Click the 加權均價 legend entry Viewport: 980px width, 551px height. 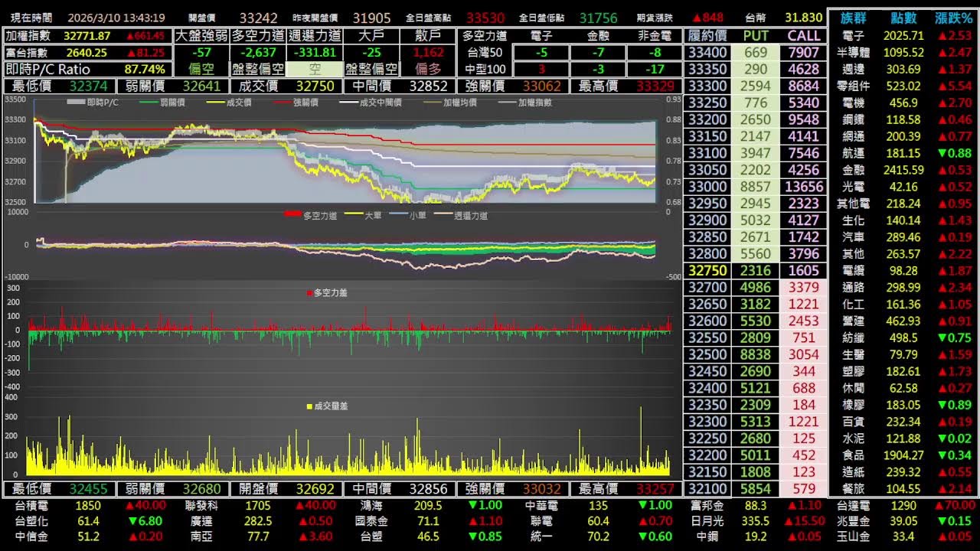pyautogui.click(x=449, y=103)
